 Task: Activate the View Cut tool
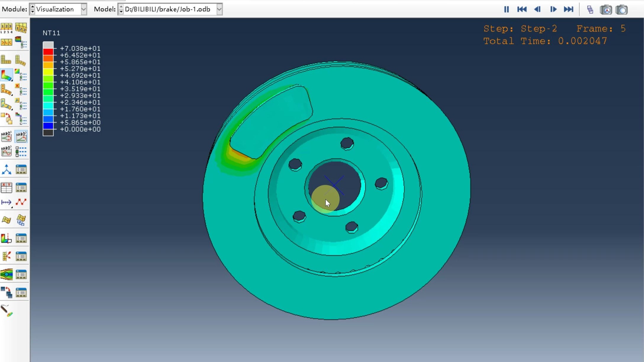pyautogui.click(x=6, y=238)
